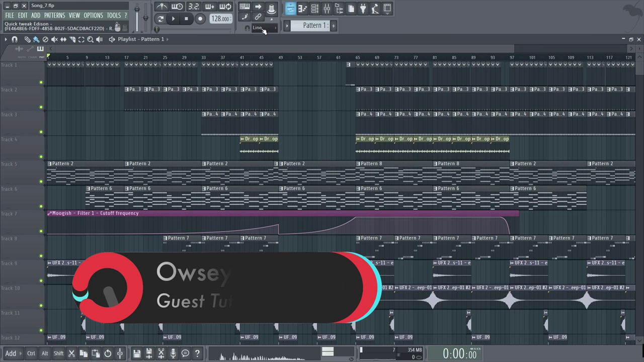644x362 pixels.
Task: Click the Save project floppy icon
Action: click(137, 353)
